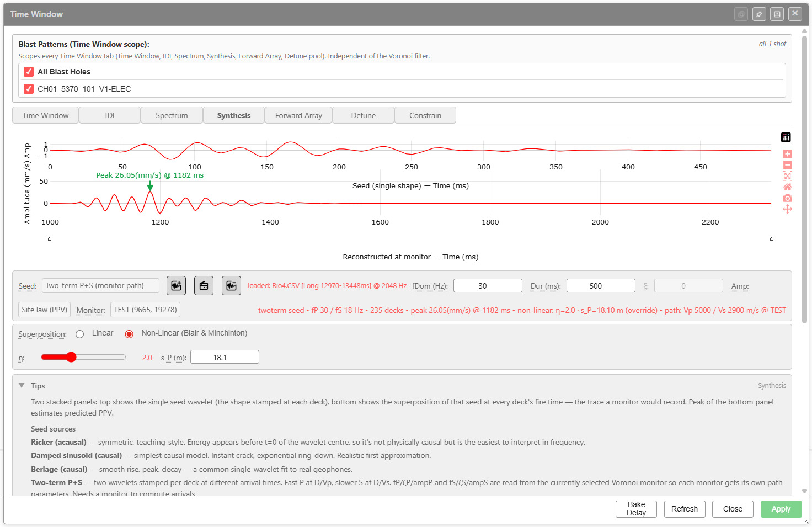Click the Refresh button
The width and height of the screenshot is (812, 527).
[x=685, y=509]
